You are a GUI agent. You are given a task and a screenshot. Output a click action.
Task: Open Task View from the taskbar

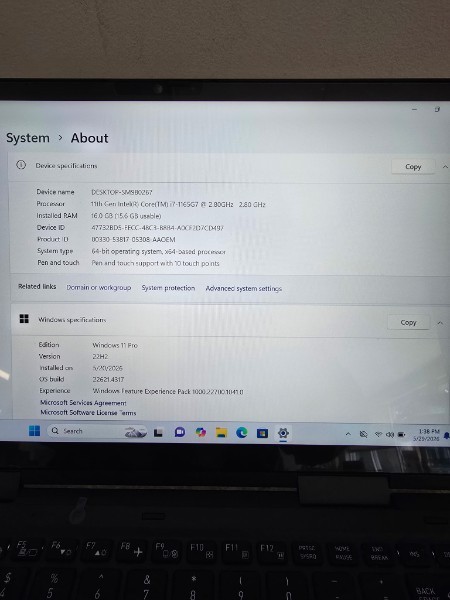tap(158, 432)
